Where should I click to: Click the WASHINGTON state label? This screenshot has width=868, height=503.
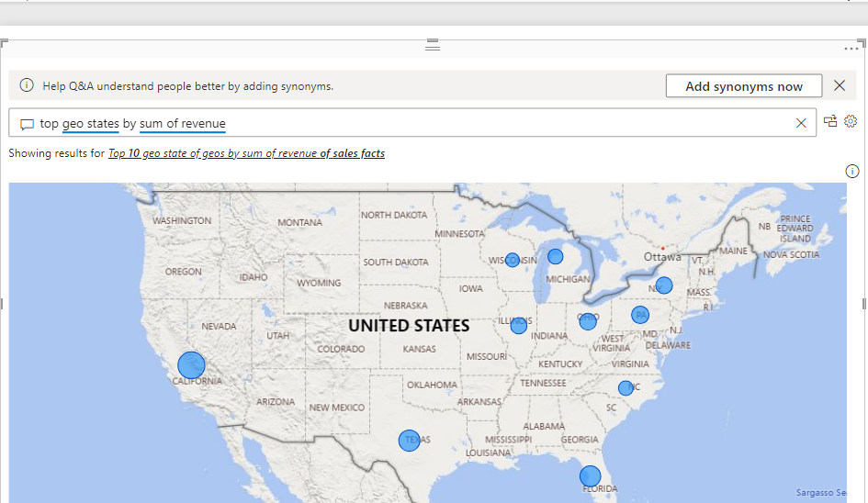click(182, 220)
